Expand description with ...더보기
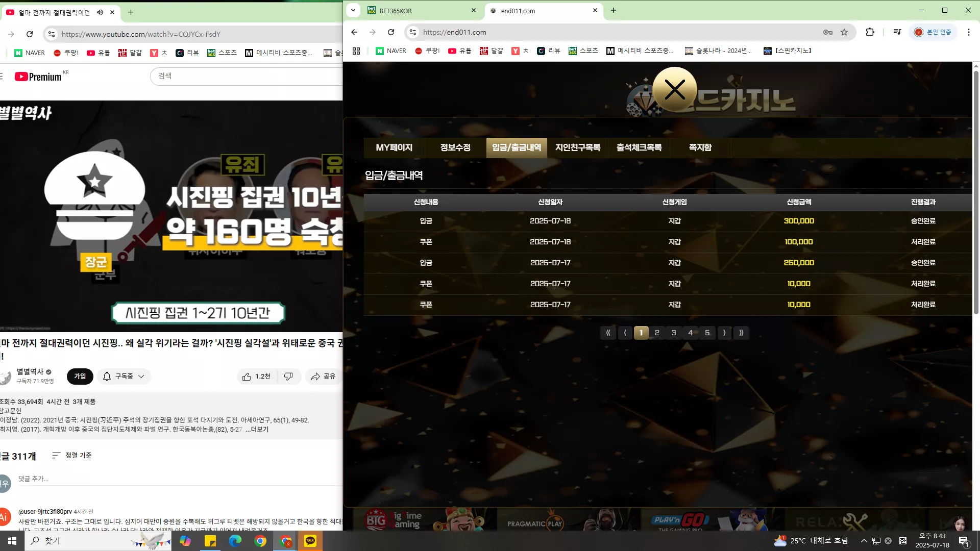The height and width of the screenshot is (551, 980). tap(257, 429)
